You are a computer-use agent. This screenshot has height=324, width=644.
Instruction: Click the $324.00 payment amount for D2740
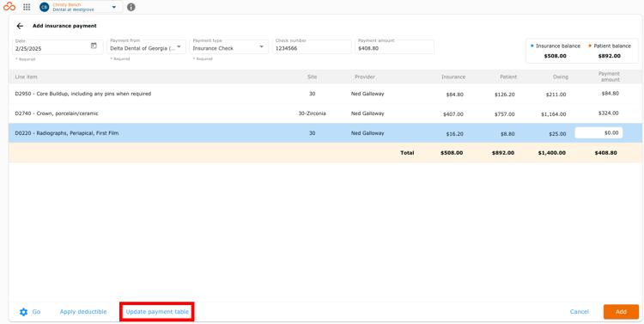(x=608, y=113)
